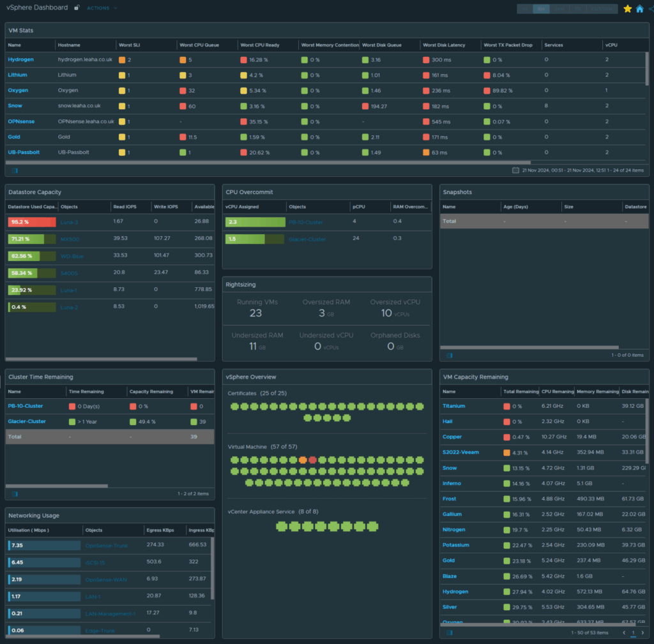Viewport: 654px width, 644px height.
Task: Click the Cluster Time Remaining horizontal scrollbar
Action: tap(57, 486)
